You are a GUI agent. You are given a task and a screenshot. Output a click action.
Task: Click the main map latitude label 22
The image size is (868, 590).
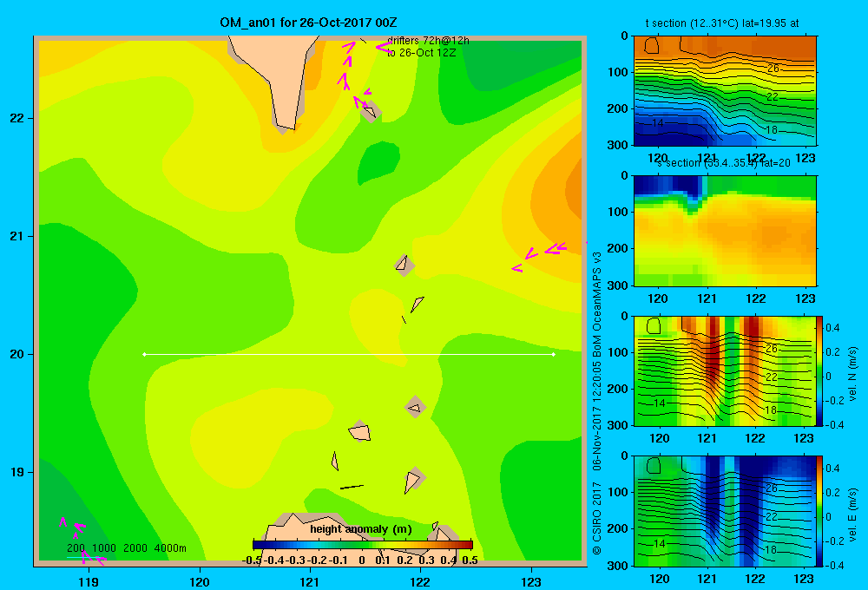coord(17,118)
